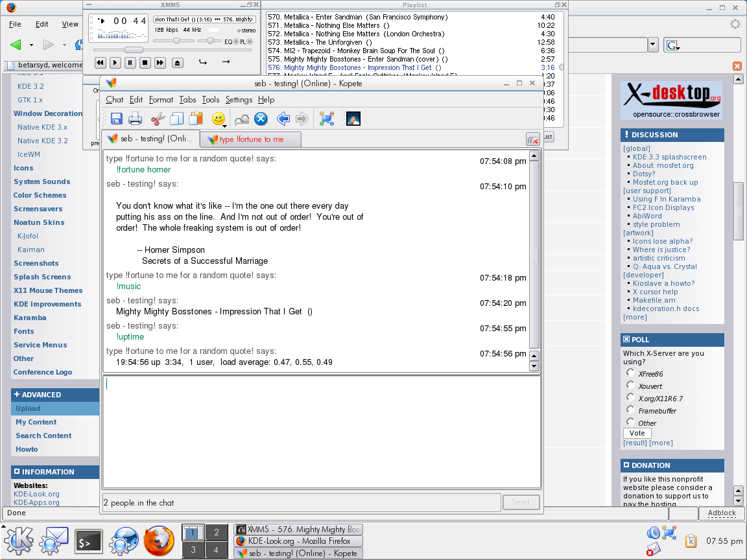The image size is (747, 560).
Task: Click the chat history scroll up arrow
Action: coord(534,156)
